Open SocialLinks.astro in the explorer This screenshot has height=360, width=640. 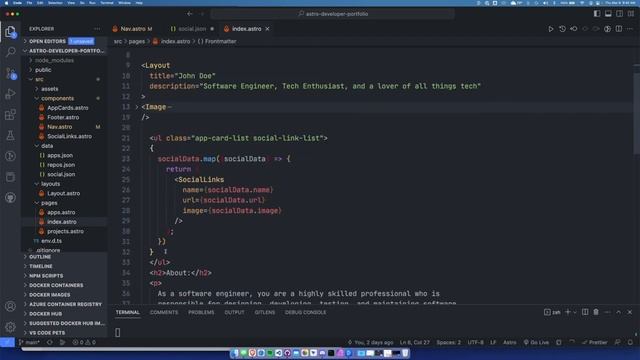click(69, 136)
